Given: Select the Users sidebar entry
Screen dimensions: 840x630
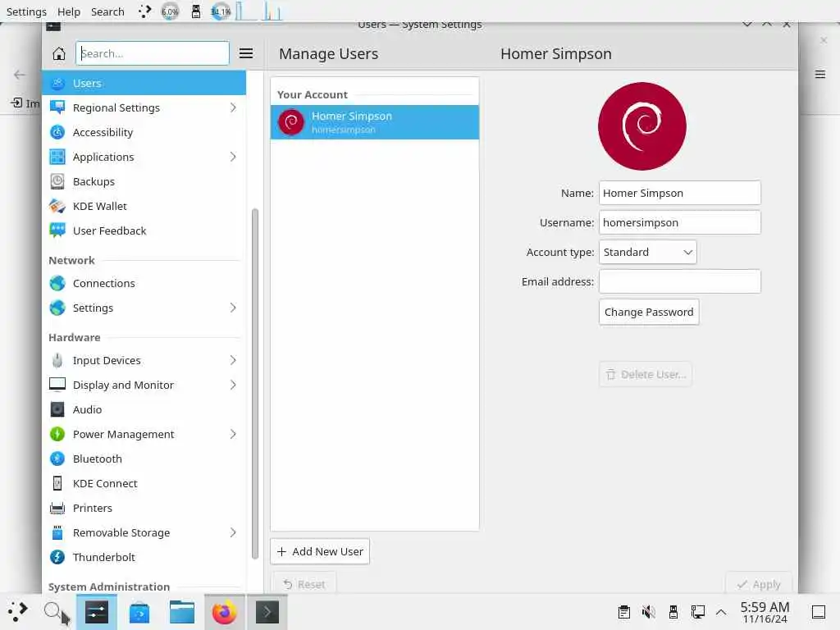Looking at the screenshot, I should [144, 83].
